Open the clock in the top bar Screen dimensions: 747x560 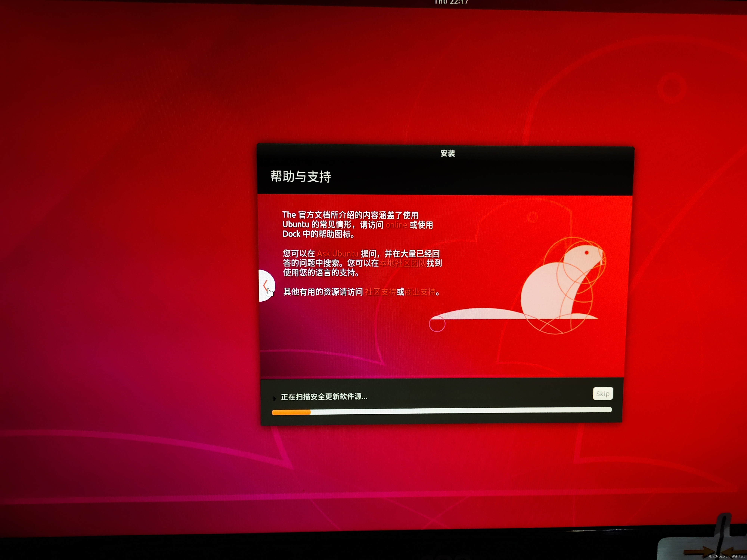(x=451, y=2)
